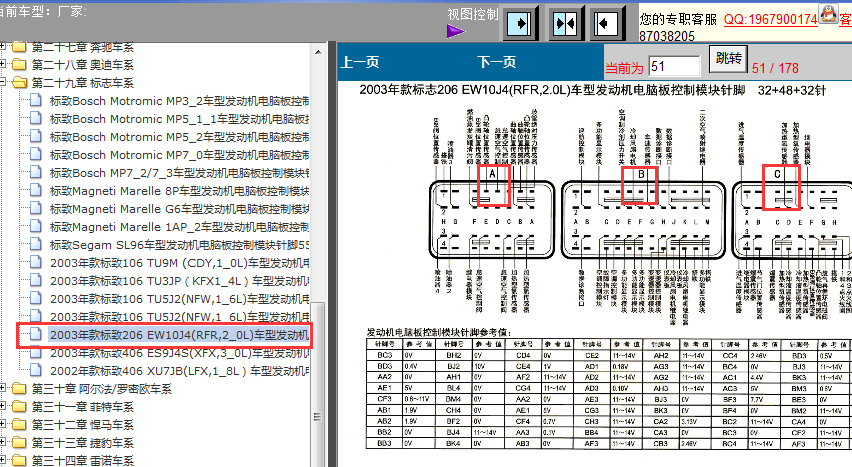852x467 pixels.
Task: Click the 视图控制 label
Action: [x=473, y=15]
